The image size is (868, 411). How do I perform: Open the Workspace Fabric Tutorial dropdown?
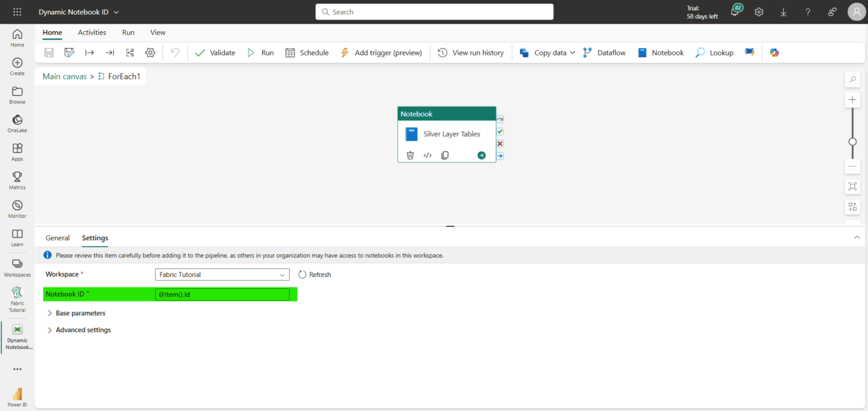coord(222,275)
